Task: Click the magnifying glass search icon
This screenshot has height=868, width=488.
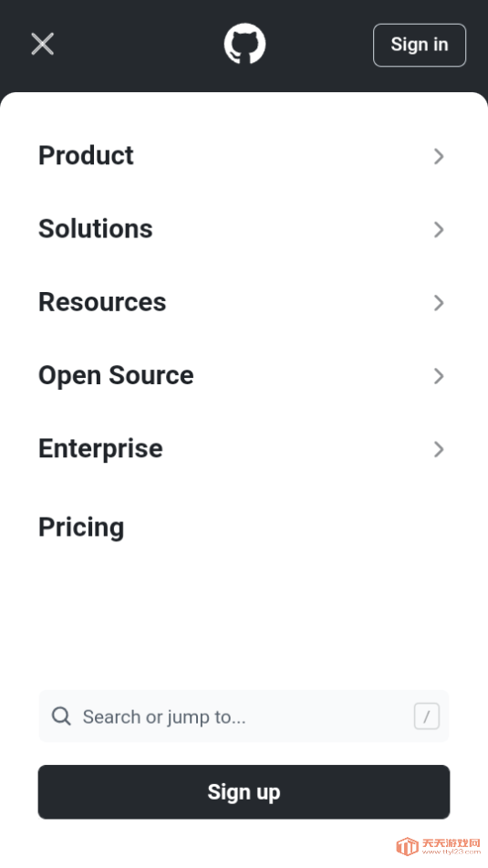Action: 61,716
